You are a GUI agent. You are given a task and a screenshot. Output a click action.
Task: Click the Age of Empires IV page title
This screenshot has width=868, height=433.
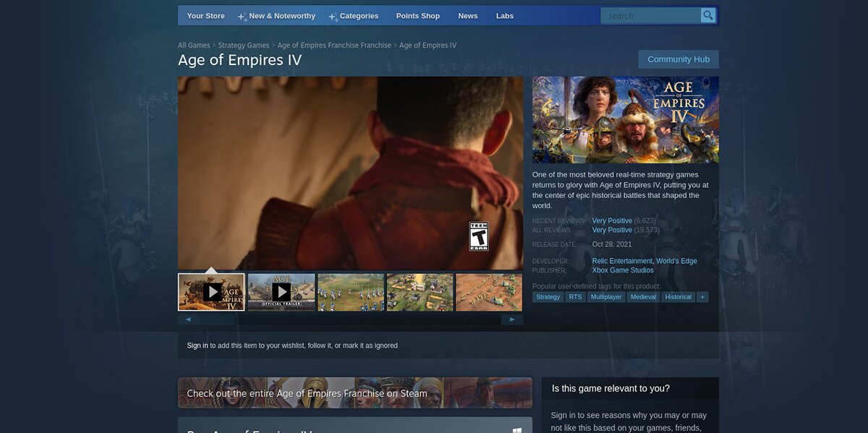pyautogui.click(x=240, y=61)
